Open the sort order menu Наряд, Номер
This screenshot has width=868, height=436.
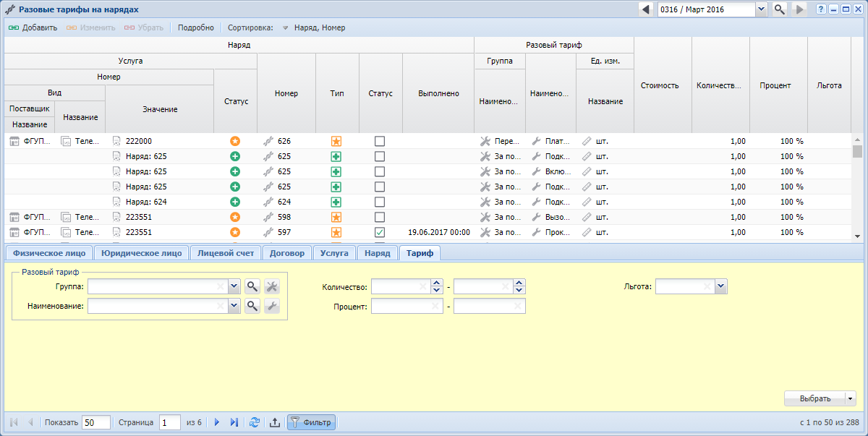point(314,27)
